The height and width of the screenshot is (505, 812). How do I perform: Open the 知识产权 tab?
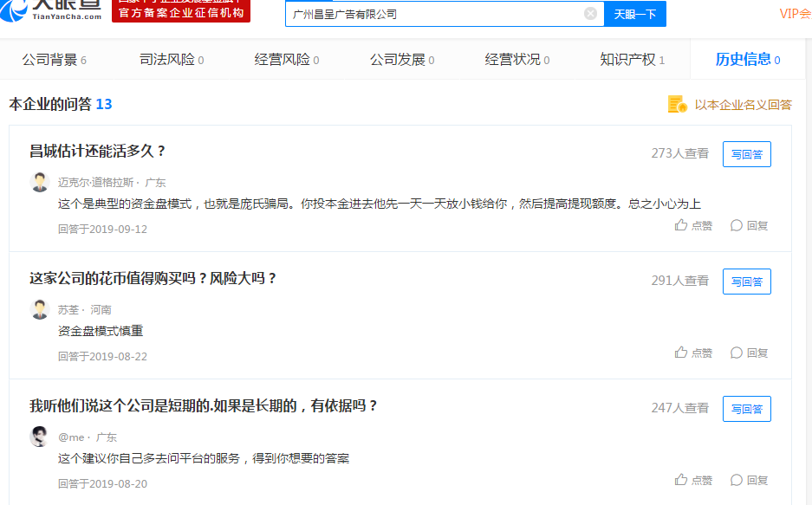pos(628,62)
